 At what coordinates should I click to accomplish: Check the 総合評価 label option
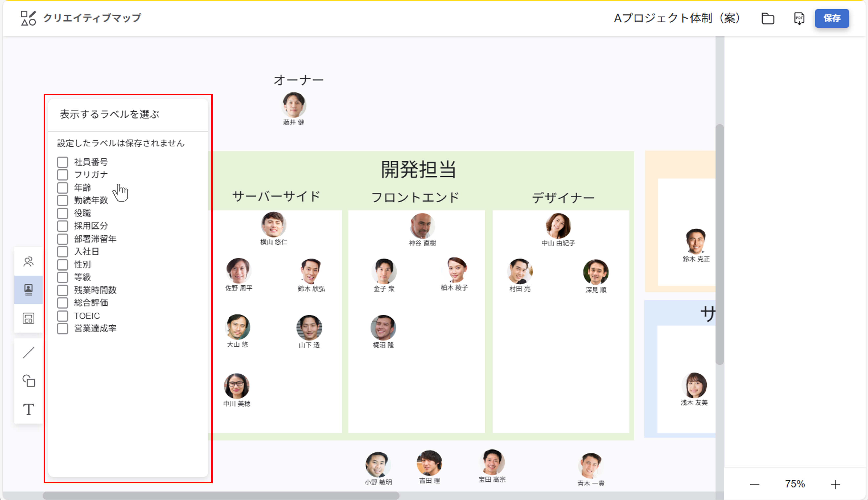[62, 303]
